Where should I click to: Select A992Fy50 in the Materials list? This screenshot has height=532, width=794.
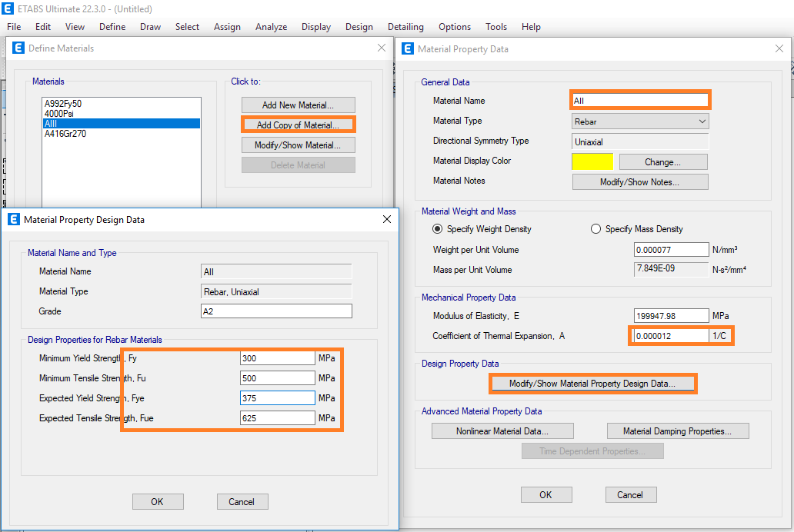click(x=122, y=103)
